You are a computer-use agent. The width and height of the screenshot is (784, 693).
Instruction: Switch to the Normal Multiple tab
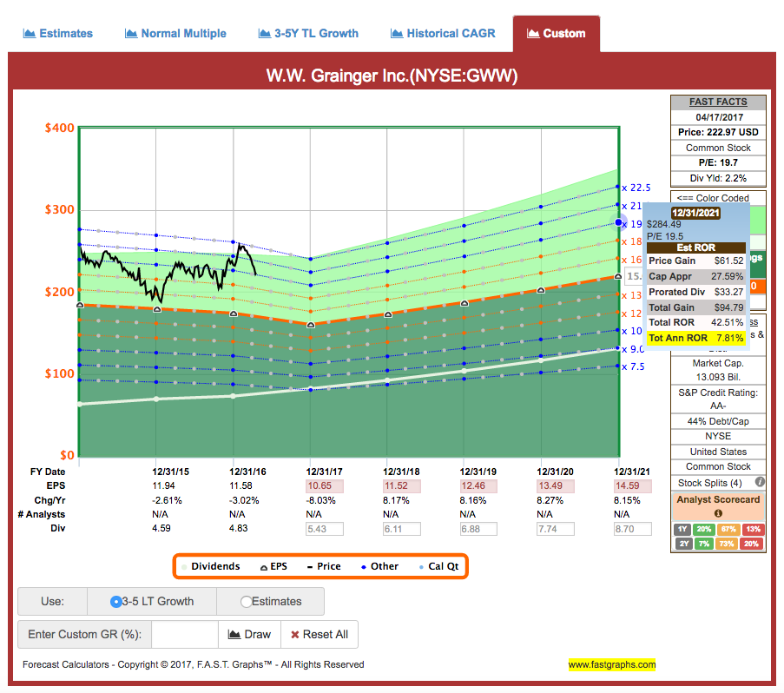point(175,34)
